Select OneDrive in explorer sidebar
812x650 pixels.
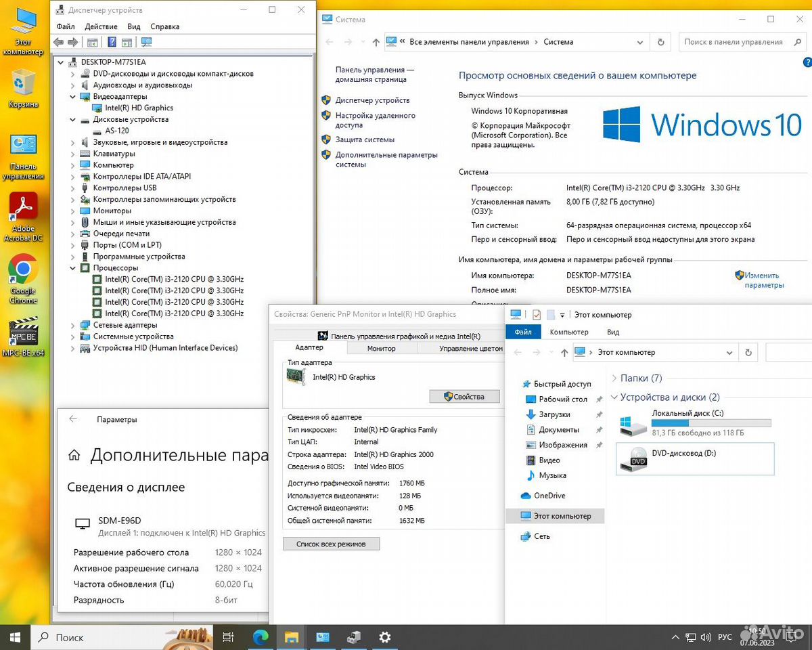[549, 496]
